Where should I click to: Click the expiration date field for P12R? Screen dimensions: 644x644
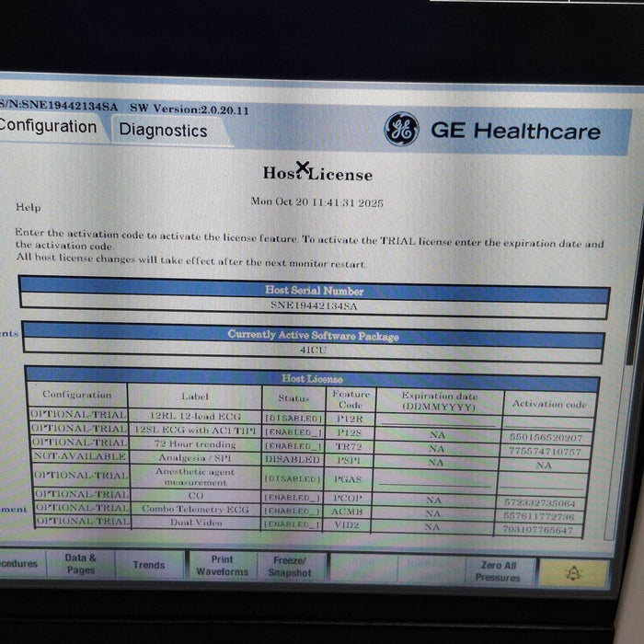[438, 421]
